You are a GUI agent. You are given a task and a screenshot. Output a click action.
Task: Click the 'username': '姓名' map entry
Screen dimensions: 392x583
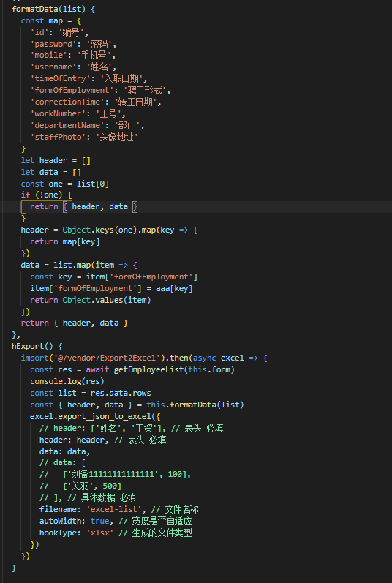click(73, 67)
